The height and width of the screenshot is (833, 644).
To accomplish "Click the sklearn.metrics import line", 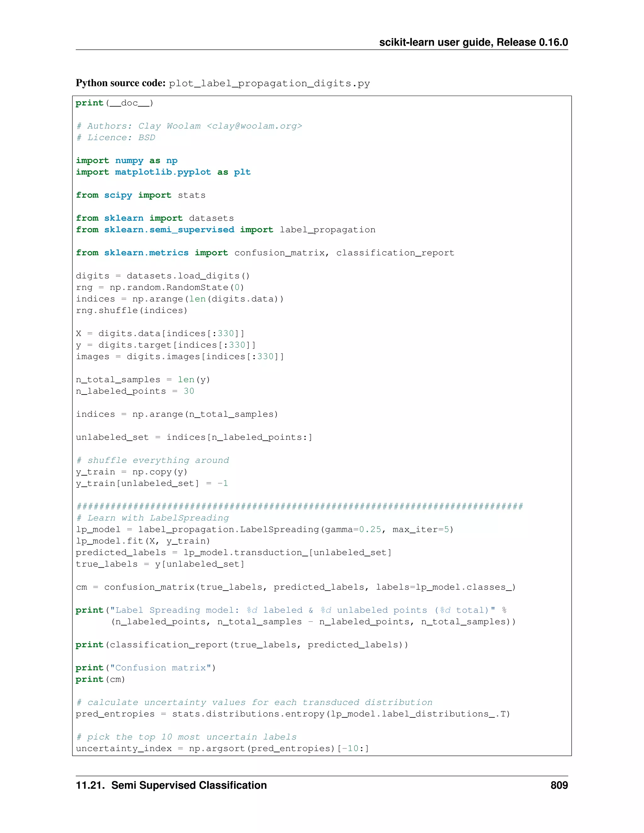I will point(265,252).
